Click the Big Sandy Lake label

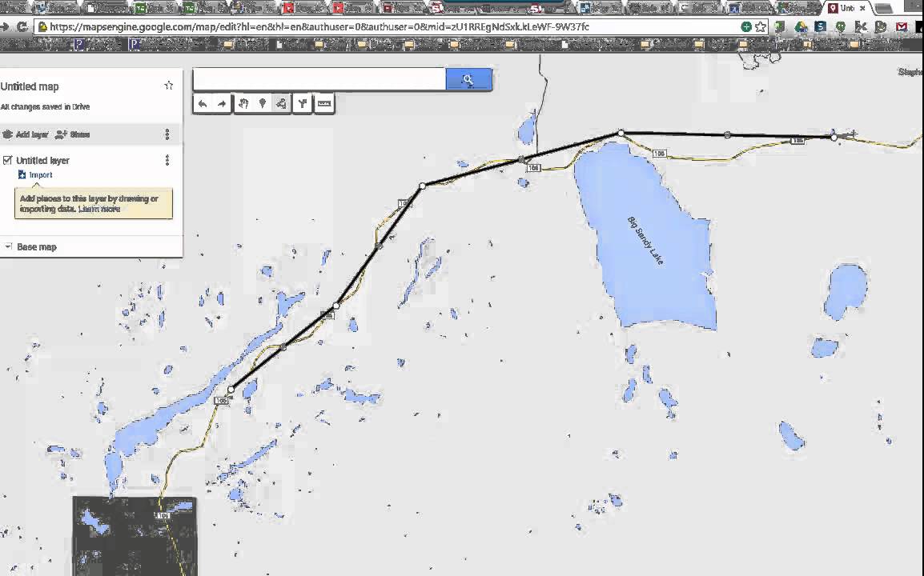point(646,241)
